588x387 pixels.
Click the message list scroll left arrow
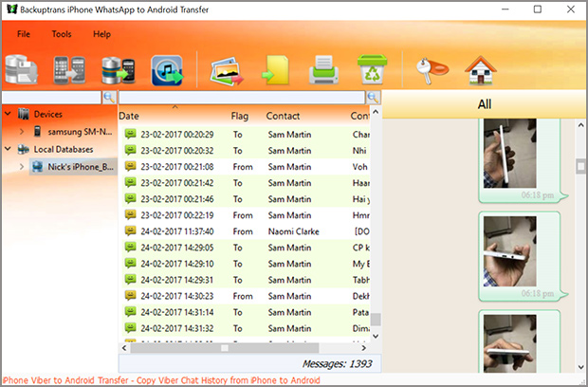[x=124, y=348]
